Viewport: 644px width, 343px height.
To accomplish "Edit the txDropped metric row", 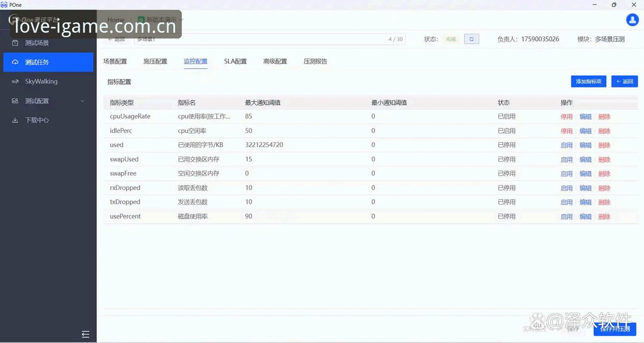I will click(x=585, y=202).
